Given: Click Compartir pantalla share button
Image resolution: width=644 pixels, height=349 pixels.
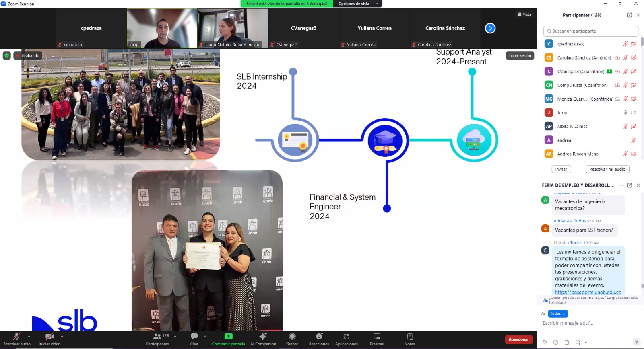Looking at the screenshot, I should tap(228, 339).
